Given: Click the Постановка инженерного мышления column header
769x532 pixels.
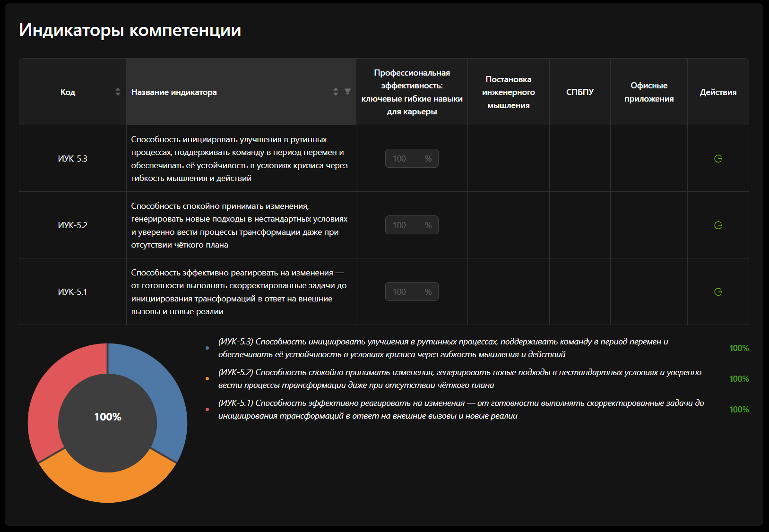Looking at the screenshot, I should point(509,92).
